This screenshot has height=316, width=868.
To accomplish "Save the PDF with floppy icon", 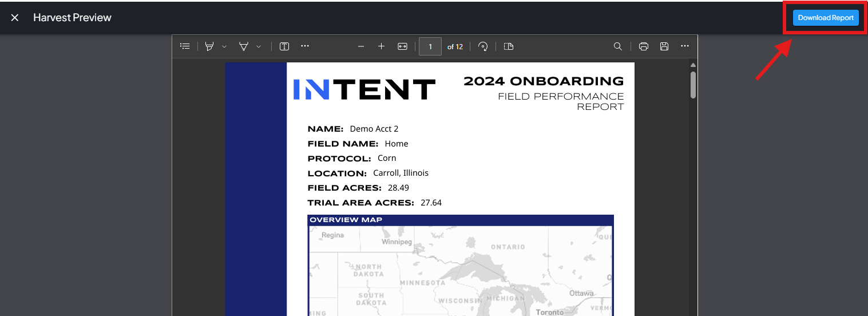I will tap(664, 46).
